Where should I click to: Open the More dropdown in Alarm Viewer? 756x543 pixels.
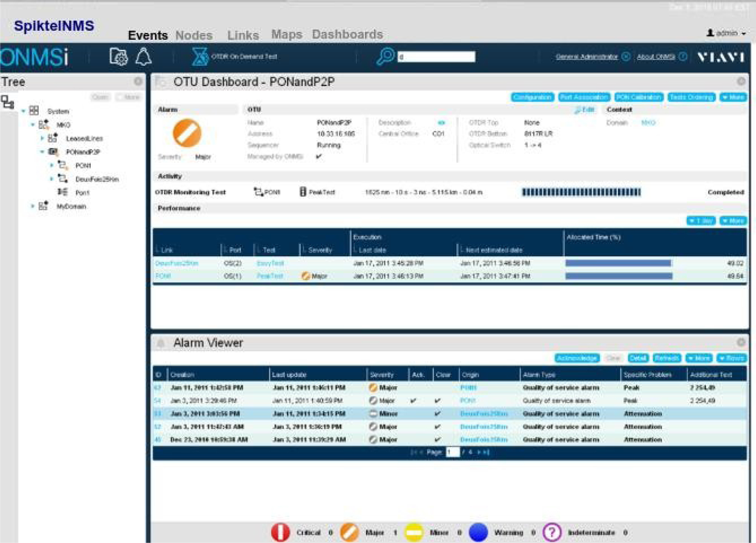click(x=699, y=358)
